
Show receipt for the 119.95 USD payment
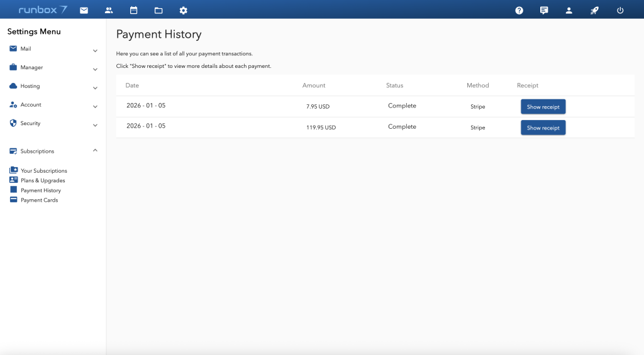[x=543, y=128]
